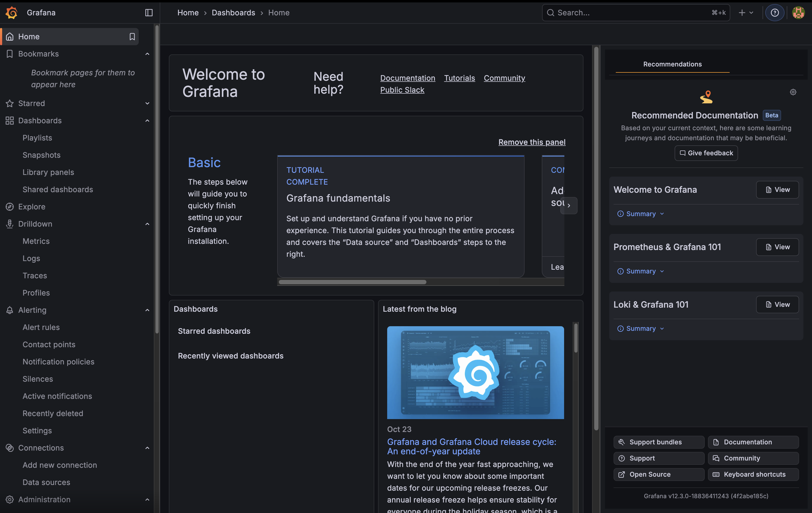Open Alerting via the bell icon
The width and height of the screenshot is (812, 513).
coord(10,310)
